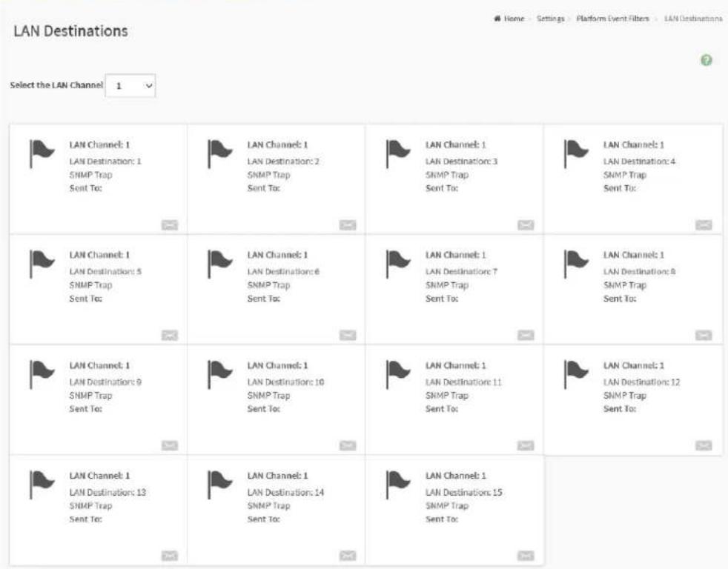Click the 'LAN Destination: 14' text

click(x=285, y=493)
